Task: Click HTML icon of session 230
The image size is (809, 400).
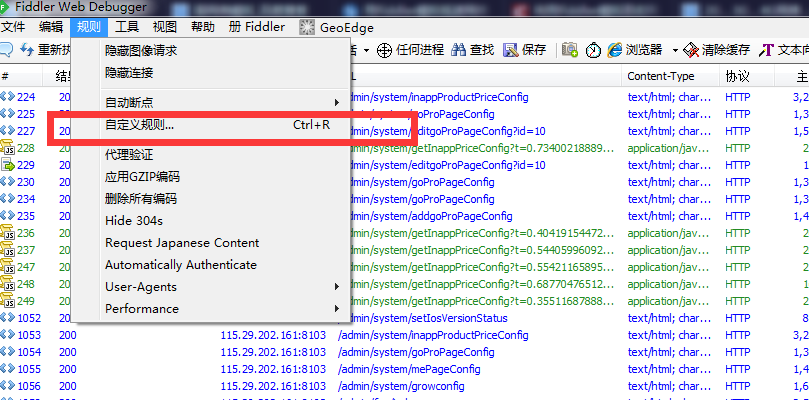Action: pos(7,182)
